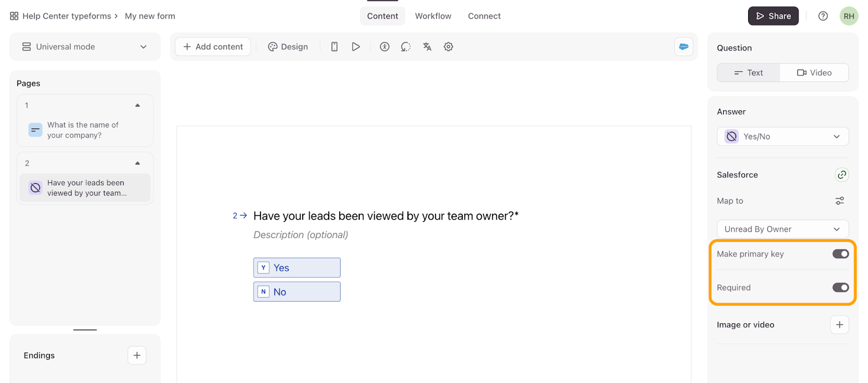
Task: Open the Map to settings sliders icon
Action: coord(839,201)
